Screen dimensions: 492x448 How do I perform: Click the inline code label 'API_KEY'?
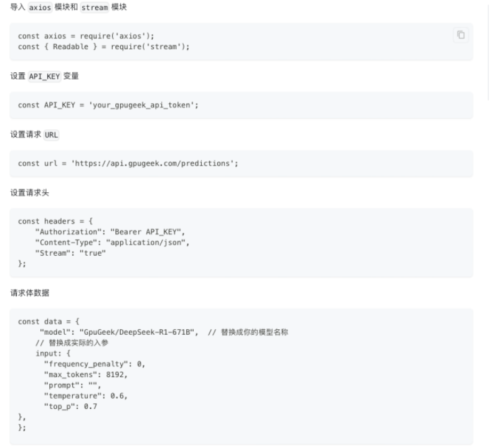click(44, 76)
